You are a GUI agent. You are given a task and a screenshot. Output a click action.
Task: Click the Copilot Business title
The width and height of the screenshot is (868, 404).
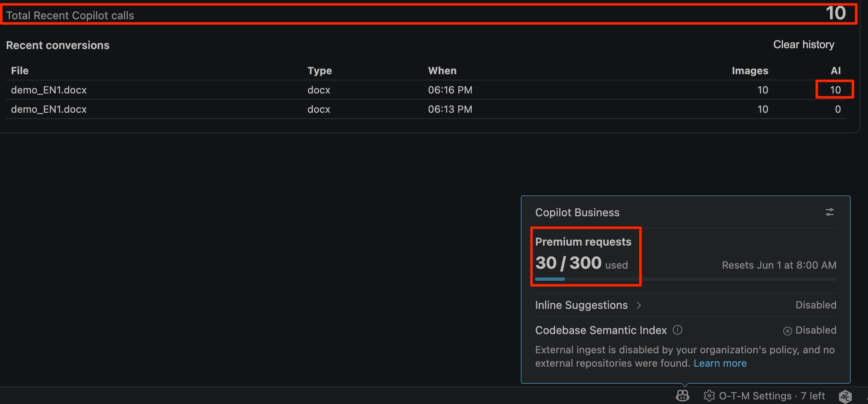(577, 212)
